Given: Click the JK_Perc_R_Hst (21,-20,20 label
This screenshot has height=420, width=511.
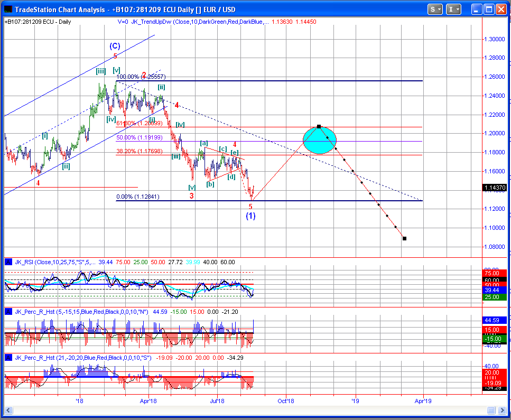Looking at the screenshot, I should [83, 358].
